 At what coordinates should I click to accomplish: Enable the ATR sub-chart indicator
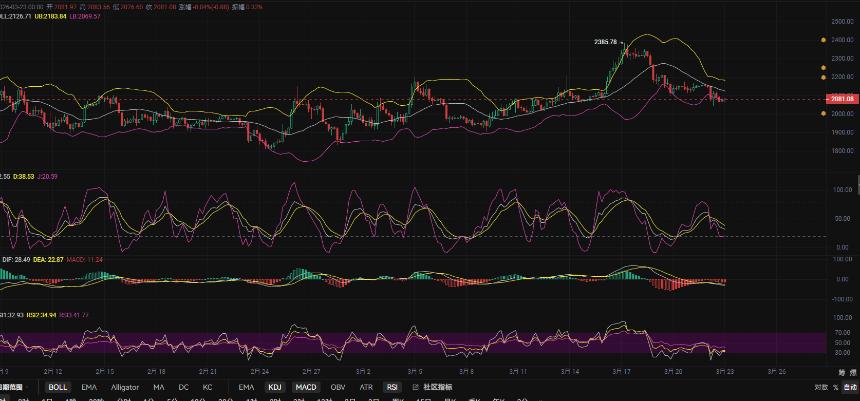[366, 387]
